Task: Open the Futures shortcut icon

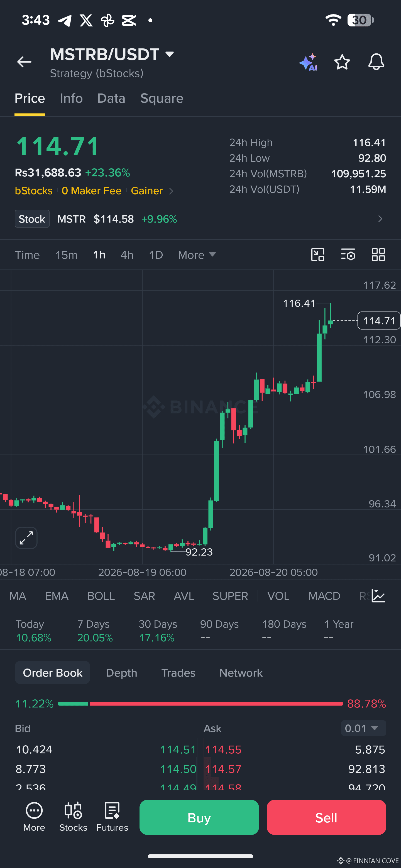Action: pyautogui.click(x=112, y=817)
